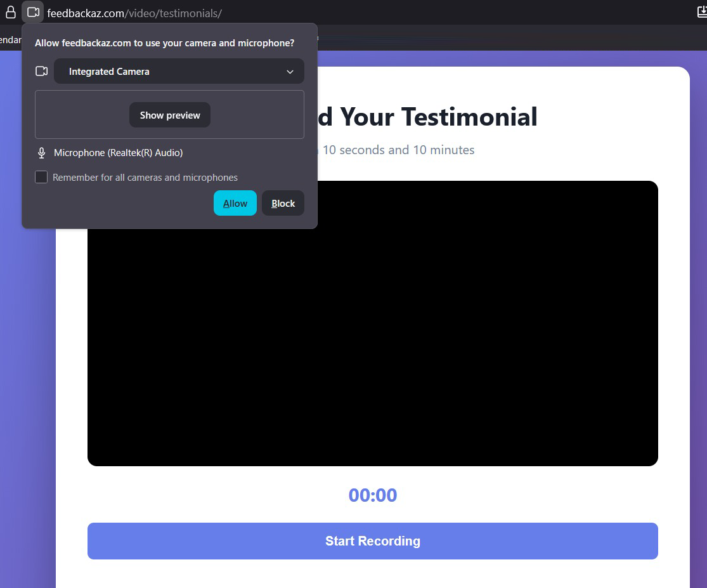This screenshot has width=707, height=588.
Task: Click the site security padlock icon
Action: pos(10,12)
